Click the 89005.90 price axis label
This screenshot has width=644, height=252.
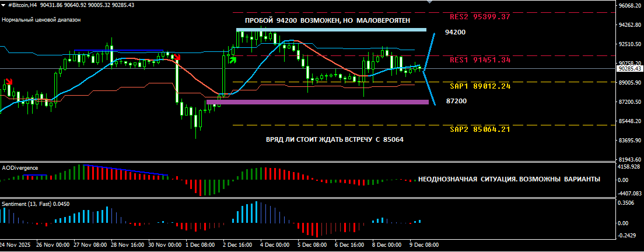(x=629, y=82)
